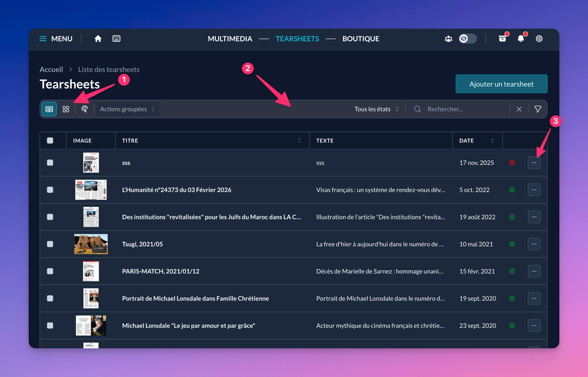Sort by the TITRE column arrows
Screen dimensions: 588x377
pyautogui.click(x=299, y=140)
